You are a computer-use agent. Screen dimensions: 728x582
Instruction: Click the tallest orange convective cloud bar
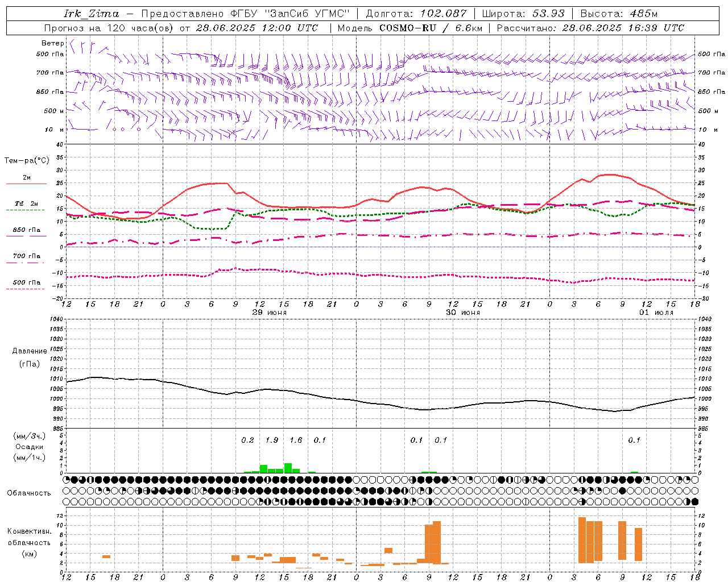tap(582, 540)
